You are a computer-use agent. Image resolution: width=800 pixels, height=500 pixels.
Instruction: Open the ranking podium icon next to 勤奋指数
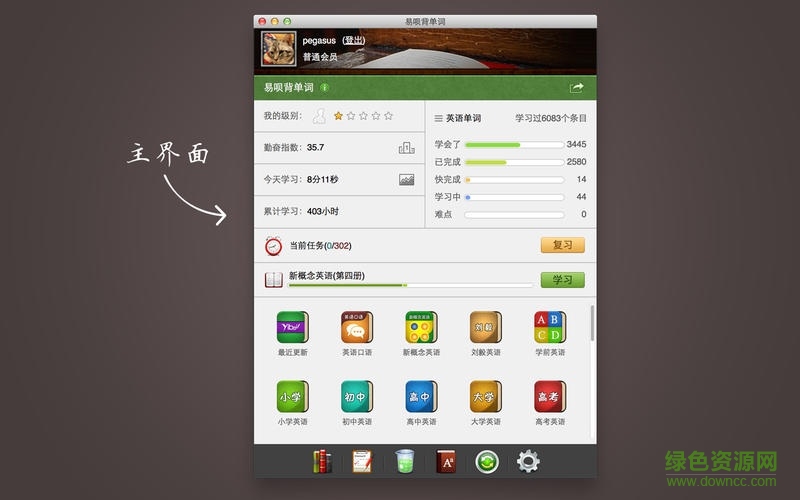(x=406, y=148)
